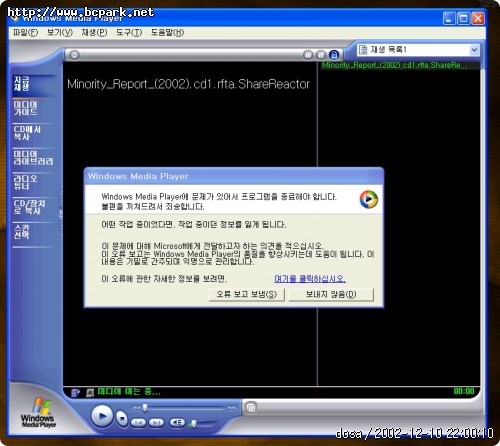The height and width of the screenshot is (446, 500).
Task: Skip to the previous track
Action: click(x=138, y=423)
